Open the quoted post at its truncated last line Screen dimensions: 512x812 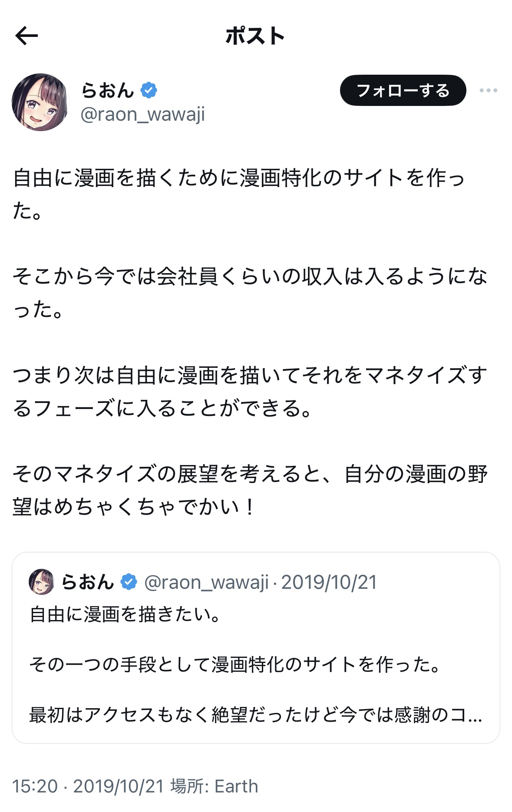(x=255, y=715)
